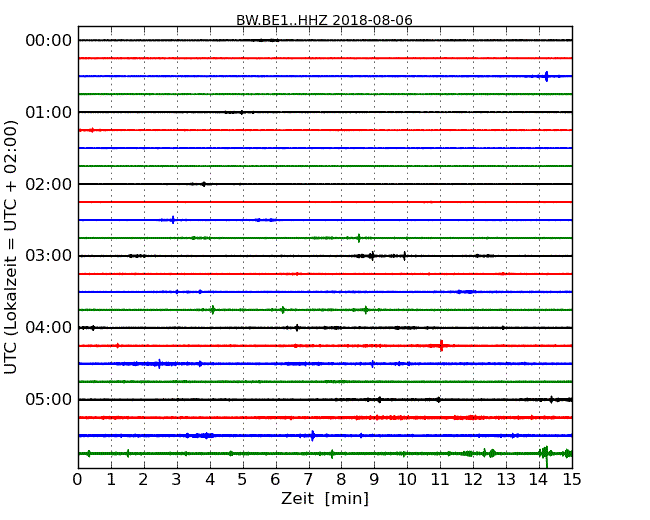Viewport: 650px width, 520px height.
Task: Click the 02:00 time label
Action: pyautogui.click(x=49, y=184)
